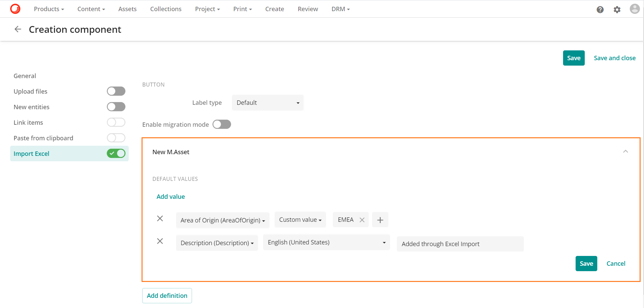Enable the Upload files toggle
This screenshot has width=644, height=308.
116,91
